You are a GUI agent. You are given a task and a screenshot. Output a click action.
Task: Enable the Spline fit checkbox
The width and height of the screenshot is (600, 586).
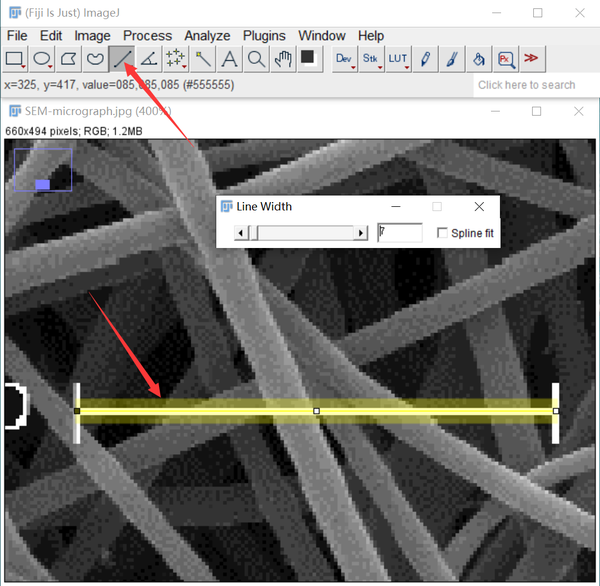[x=442, y=233]
